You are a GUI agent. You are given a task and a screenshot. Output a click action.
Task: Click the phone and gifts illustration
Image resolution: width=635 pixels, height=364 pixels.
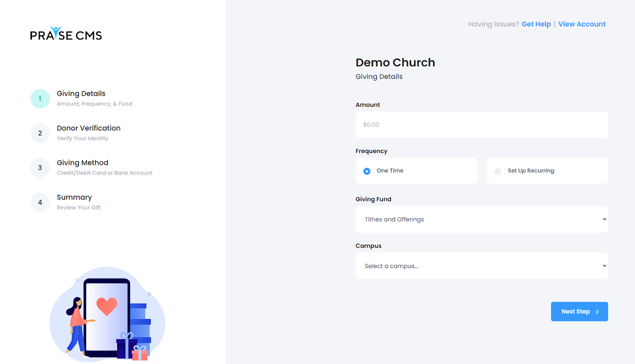click(108, 314)
